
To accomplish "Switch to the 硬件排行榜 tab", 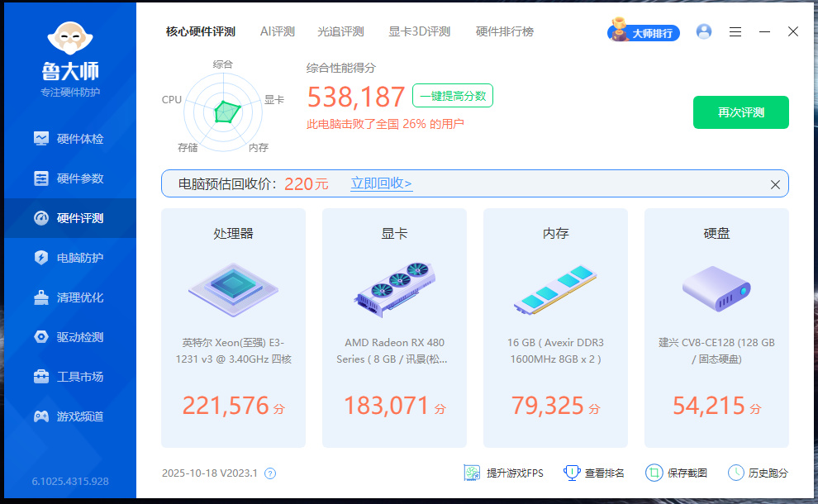I will tap(505, 32).
